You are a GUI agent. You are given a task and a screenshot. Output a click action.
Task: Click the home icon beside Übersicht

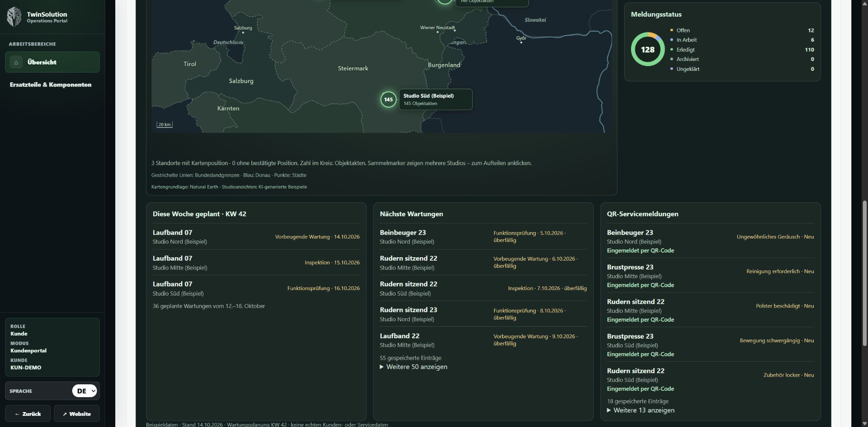coord(16,62)
